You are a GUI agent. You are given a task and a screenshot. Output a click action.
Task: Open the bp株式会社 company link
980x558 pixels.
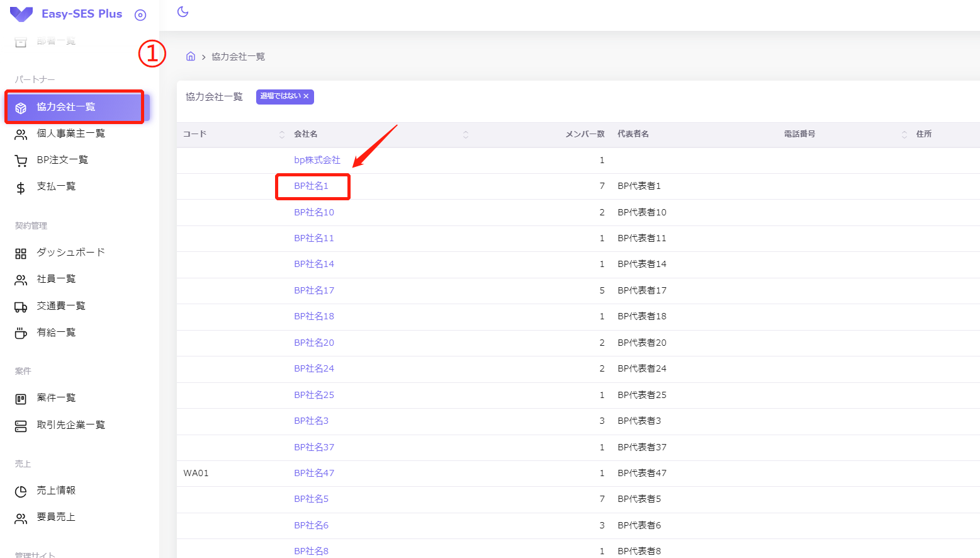(x=317, y=160)
